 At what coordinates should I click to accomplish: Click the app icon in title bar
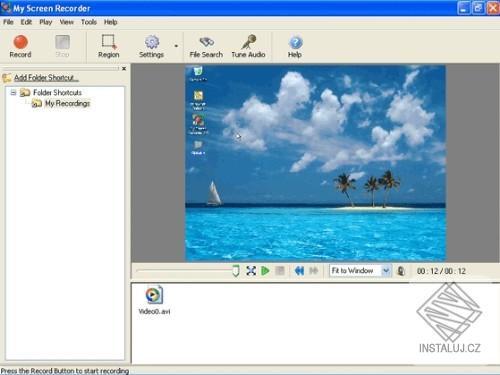tap(6, 8)
